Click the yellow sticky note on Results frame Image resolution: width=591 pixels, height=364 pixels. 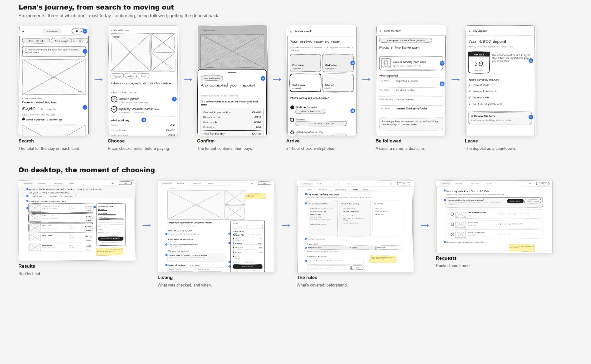(109, 252)
